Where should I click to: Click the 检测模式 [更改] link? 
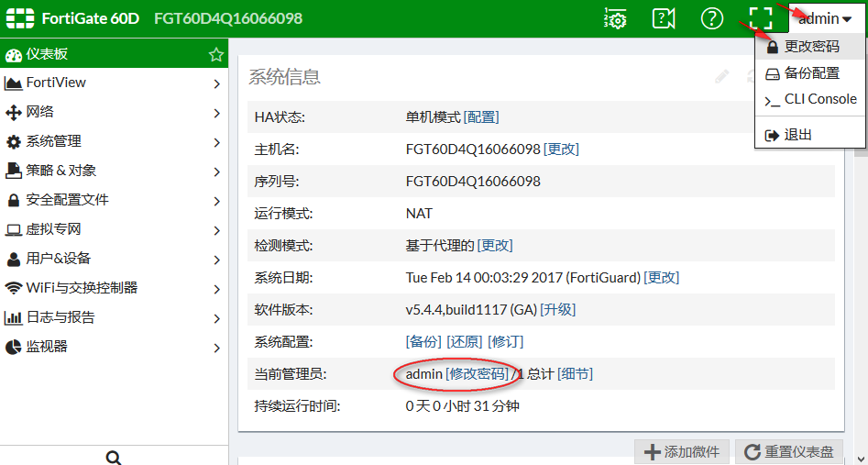click(x=495, y=245)
